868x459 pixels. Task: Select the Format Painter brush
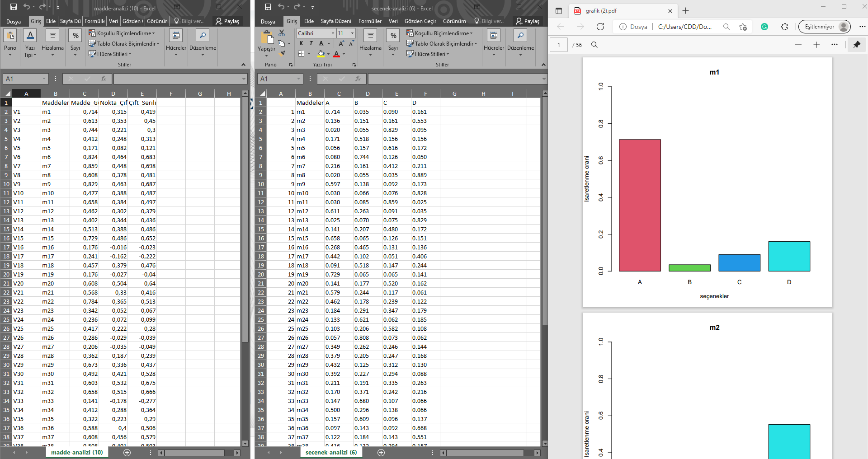[282, 53]
